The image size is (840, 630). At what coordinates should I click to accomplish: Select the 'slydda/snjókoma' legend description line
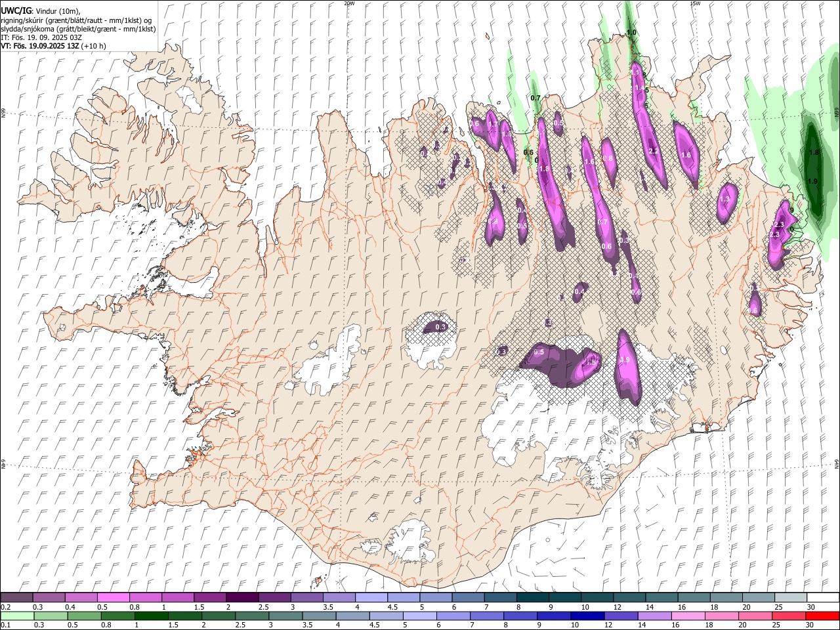78,29
